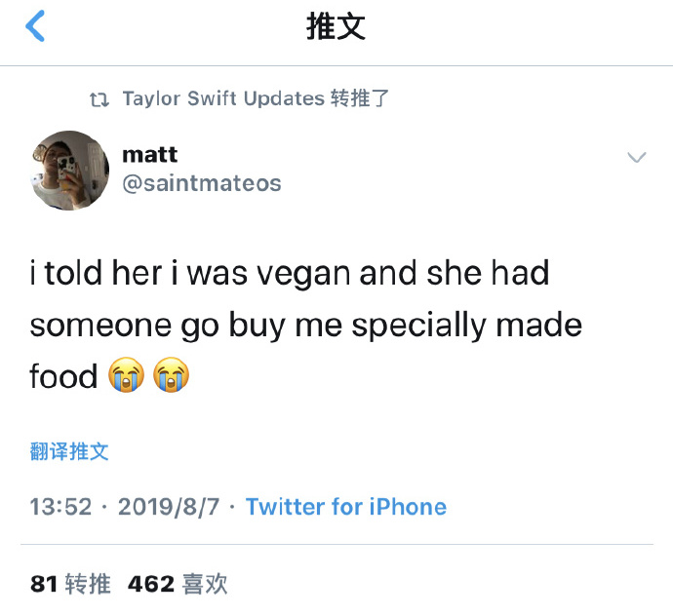
Task: Tap the 13:52 timestamp
Action: tap(60, 507)
